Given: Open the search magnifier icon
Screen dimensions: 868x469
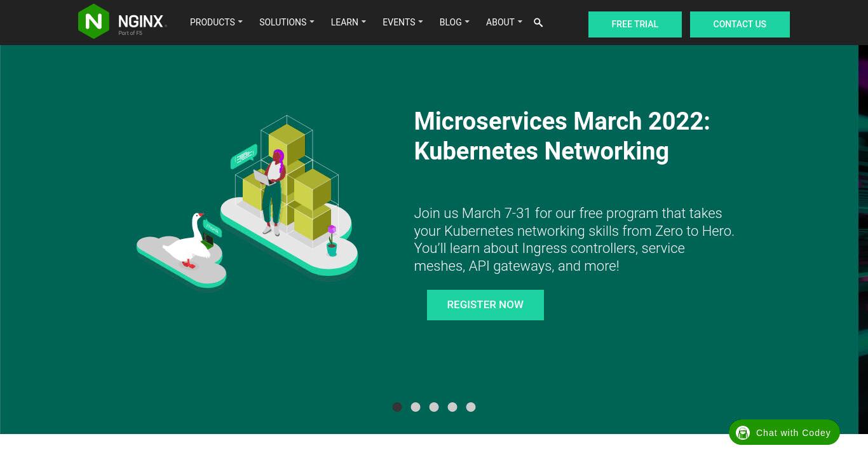Looking at the screenshot, I should coord(538,23).
